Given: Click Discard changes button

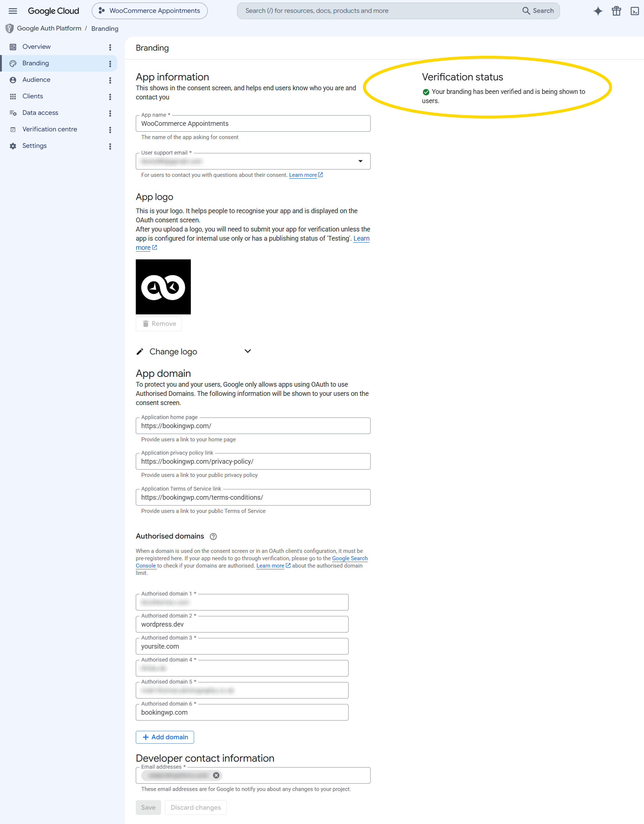Looking at the screenshot, I should 196,807.
